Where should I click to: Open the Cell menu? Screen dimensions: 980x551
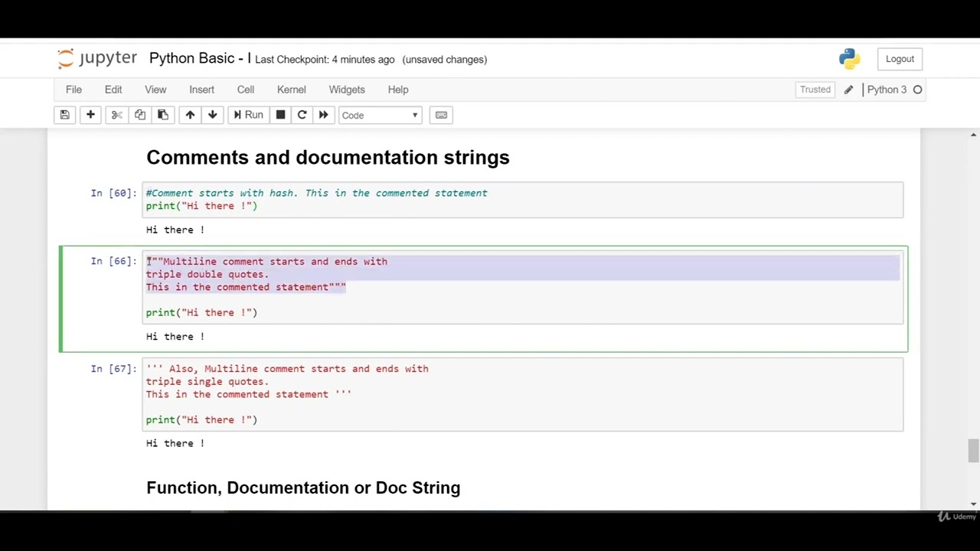point(246,90)
